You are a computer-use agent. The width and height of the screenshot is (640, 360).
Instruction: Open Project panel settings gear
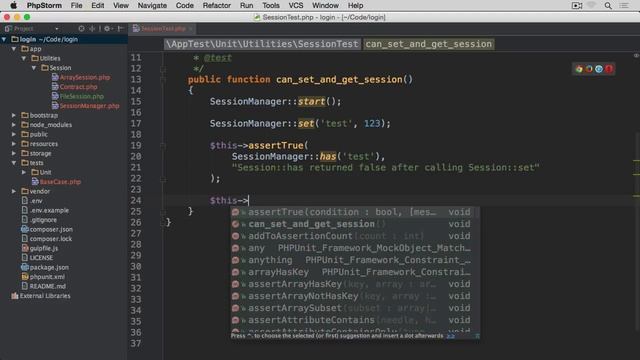tap(107, 29)
